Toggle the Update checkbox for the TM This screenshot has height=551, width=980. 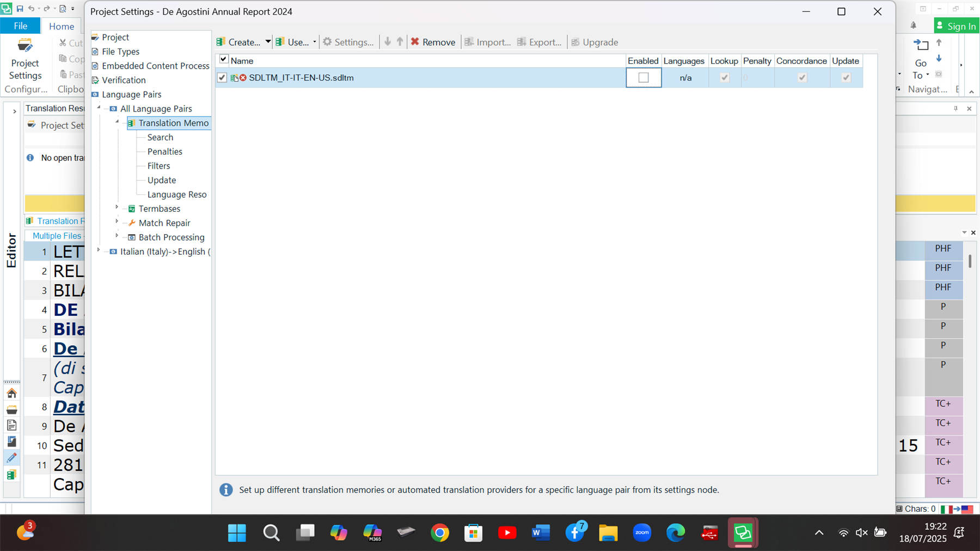846,78
